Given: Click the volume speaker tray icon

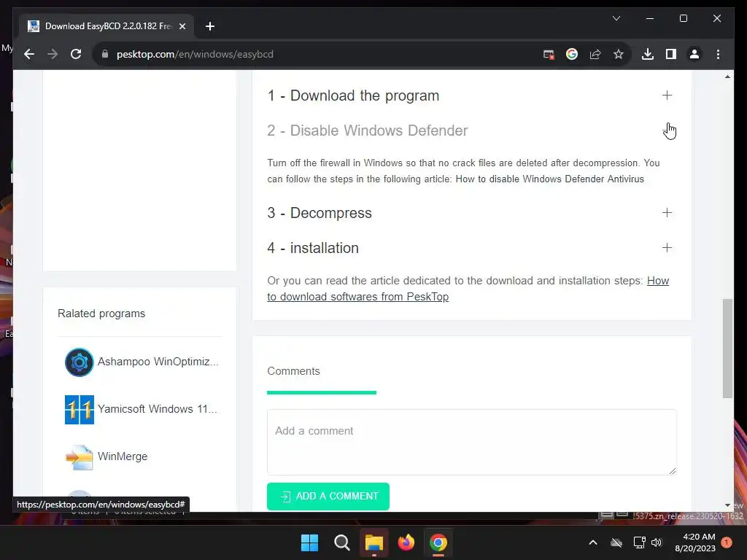Looking at the screenshot, I should click(x=657, y=542).
